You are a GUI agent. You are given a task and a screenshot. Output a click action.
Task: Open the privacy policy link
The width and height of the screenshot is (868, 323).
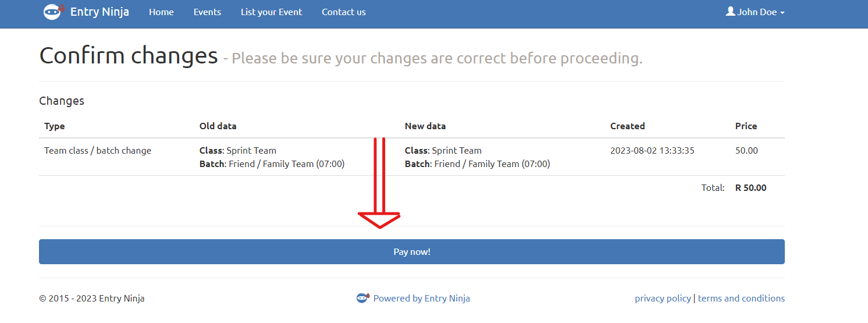663,298
